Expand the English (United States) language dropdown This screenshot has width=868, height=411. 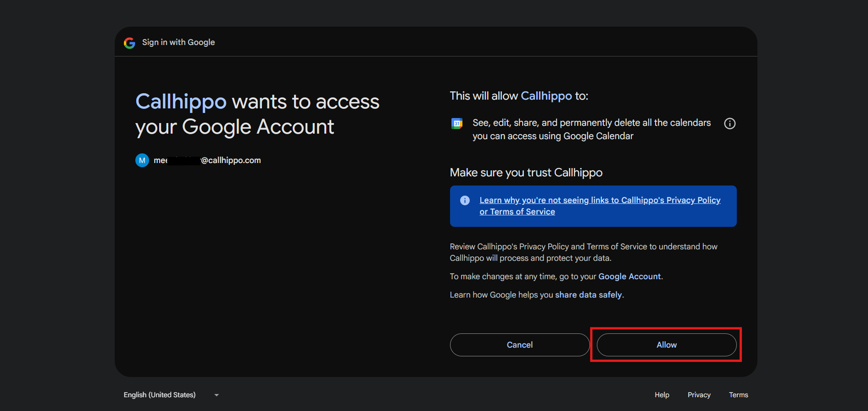172,395
